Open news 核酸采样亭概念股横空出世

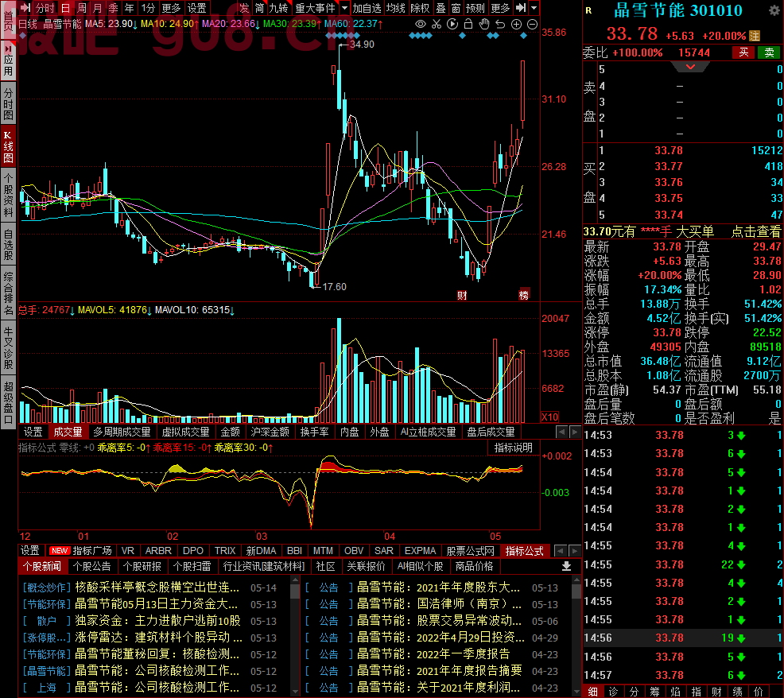[x=157, y=587]
